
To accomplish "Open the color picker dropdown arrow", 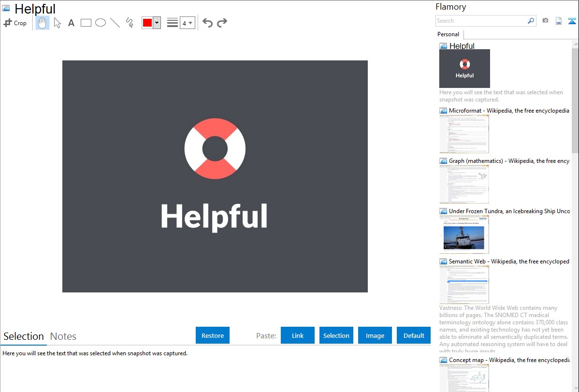I will coord(157,23).
